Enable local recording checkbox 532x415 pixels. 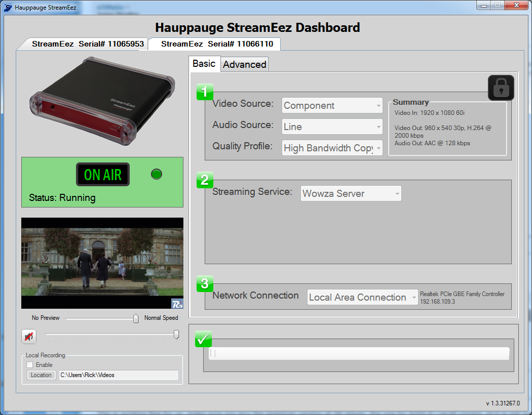30,365
